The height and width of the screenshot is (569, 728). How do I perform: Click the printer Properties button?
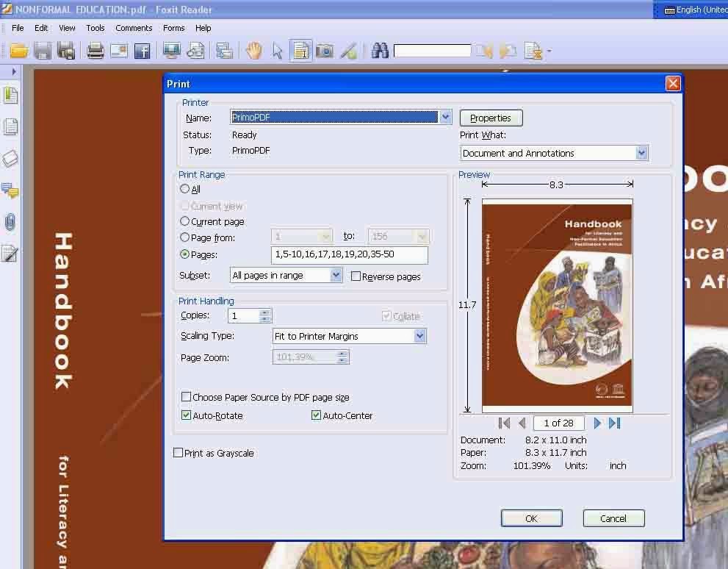click(x=491, y=118)
